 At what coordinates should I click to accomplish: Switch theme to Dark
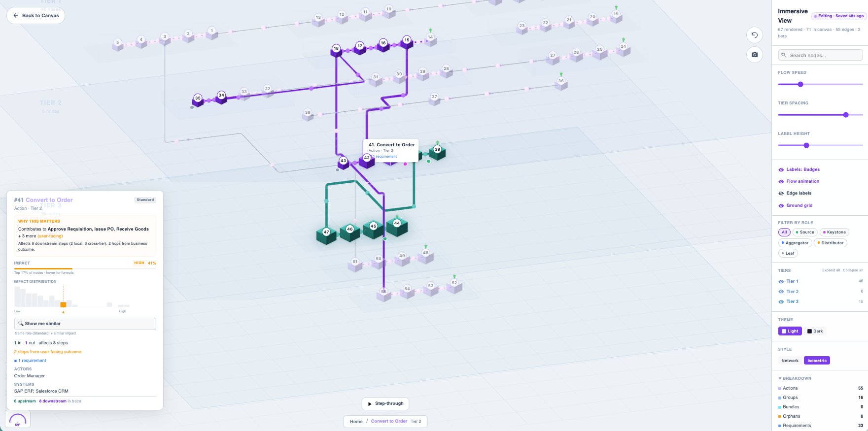pyautogui.click(x=815, y=331)
